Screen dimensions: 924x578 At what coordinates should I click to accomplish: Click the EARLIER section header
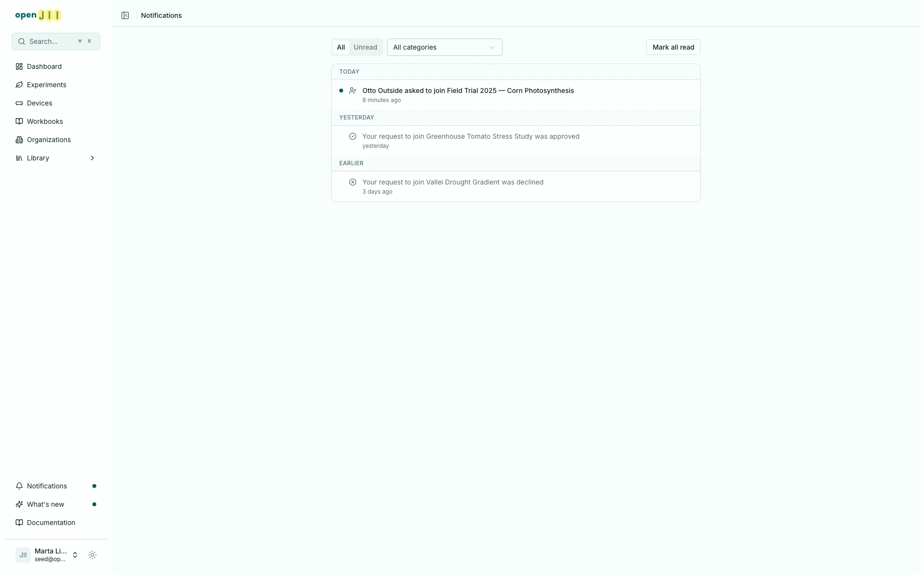click(x=351, y=163)
